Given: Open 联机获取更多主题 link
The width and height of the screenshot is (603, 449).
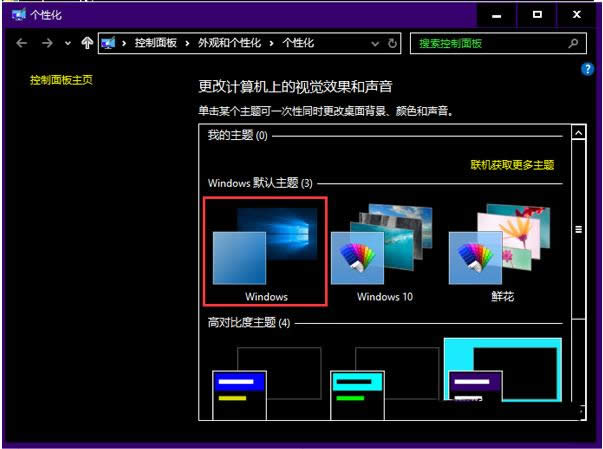Looking at the screenshot, I should (x=512, y=165).
